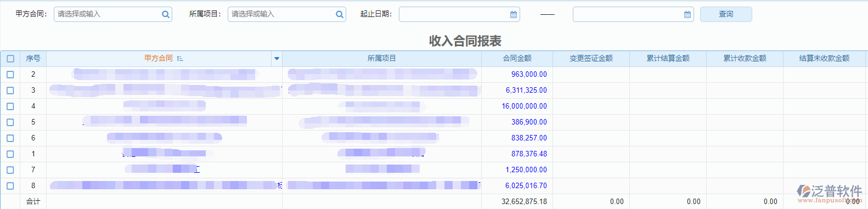Screen dimensions: 868x209
Task: Expand the 甲方合同 column dropdown arrow
Action: [277, 59]
